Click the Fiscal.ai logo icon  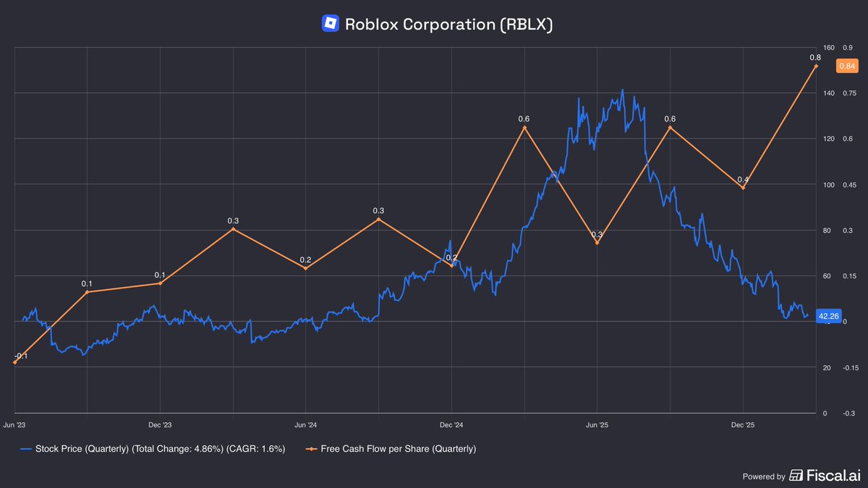[796, 476]
